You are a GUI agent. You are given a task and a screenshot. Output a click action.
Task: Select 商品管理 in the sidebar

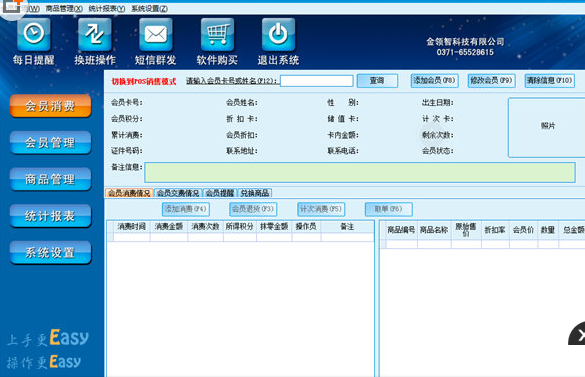[50, 179]
